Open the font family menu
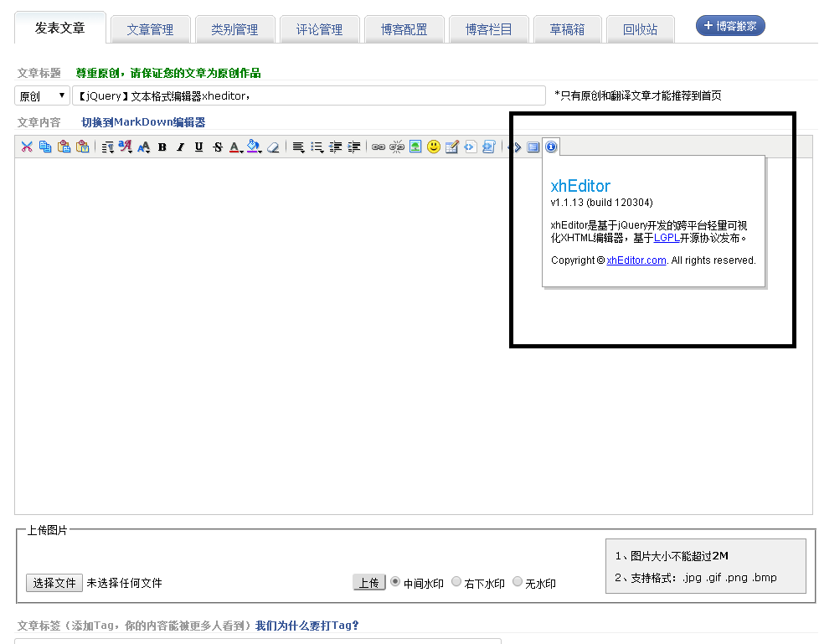The height and width of the screenshot is (644, 819). 126,147
